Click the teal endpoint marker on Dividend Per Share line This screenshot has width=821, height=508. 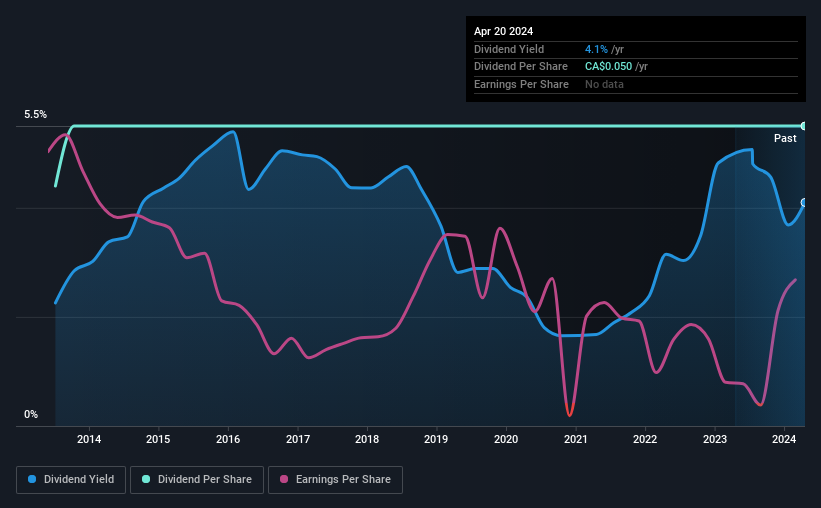(x=804, y=126)
